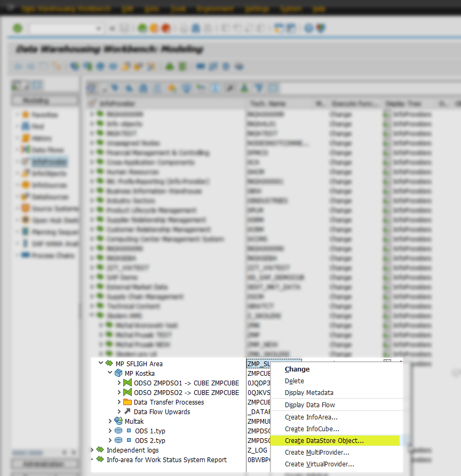461x476 pixels.
Task: Select Display Metadata in the context menu
Action: click(x=309, y=393)
